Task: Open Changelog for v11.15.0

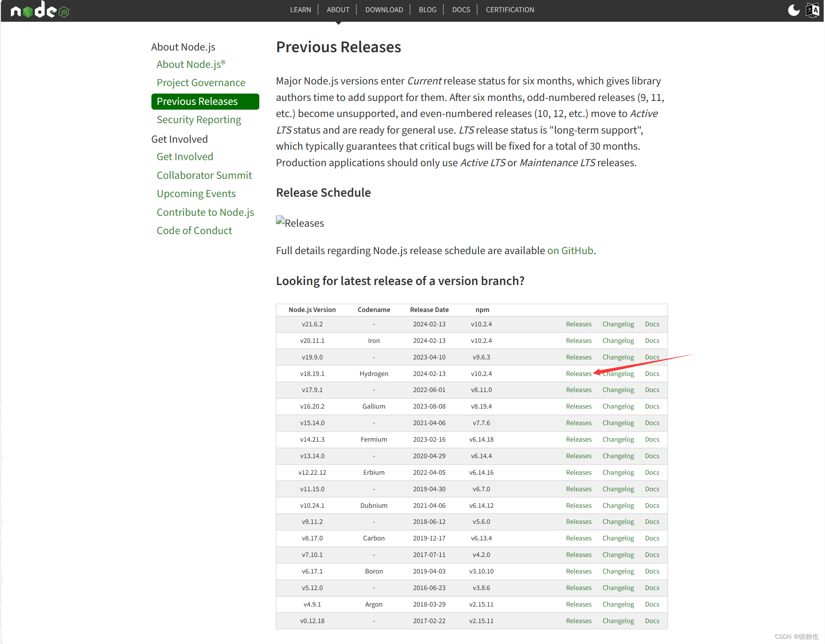Action: click(618, 489)
